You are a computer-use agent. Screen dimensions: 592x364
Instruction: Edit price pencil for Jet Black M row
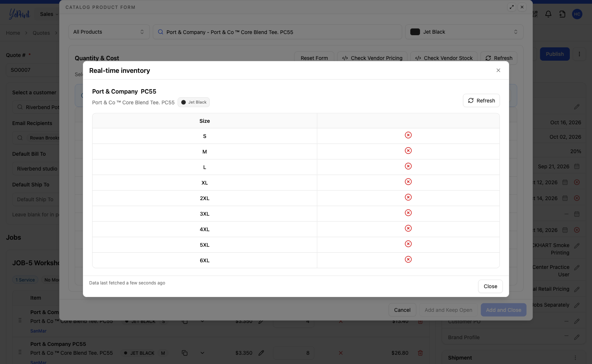[x=261, y=353]
